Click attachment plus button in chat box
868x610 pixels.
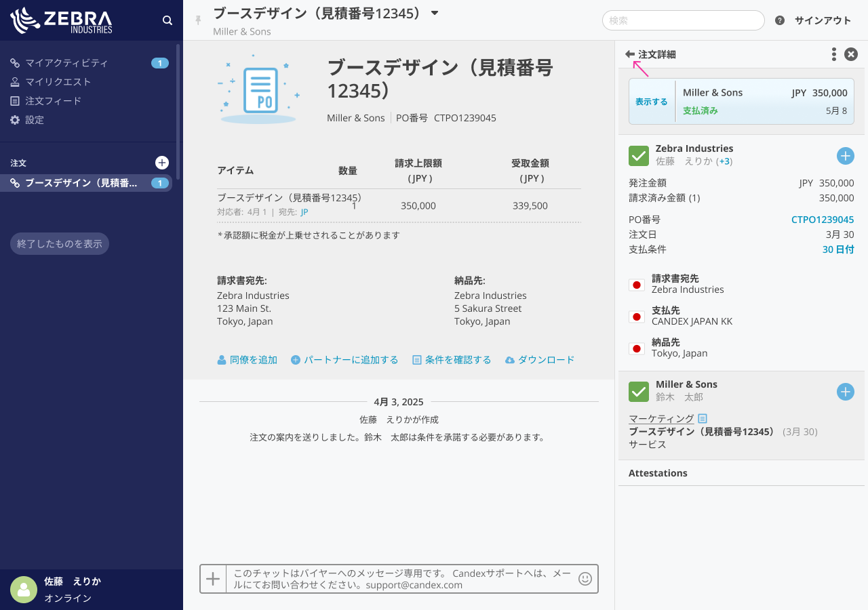(x=213, y=579)
